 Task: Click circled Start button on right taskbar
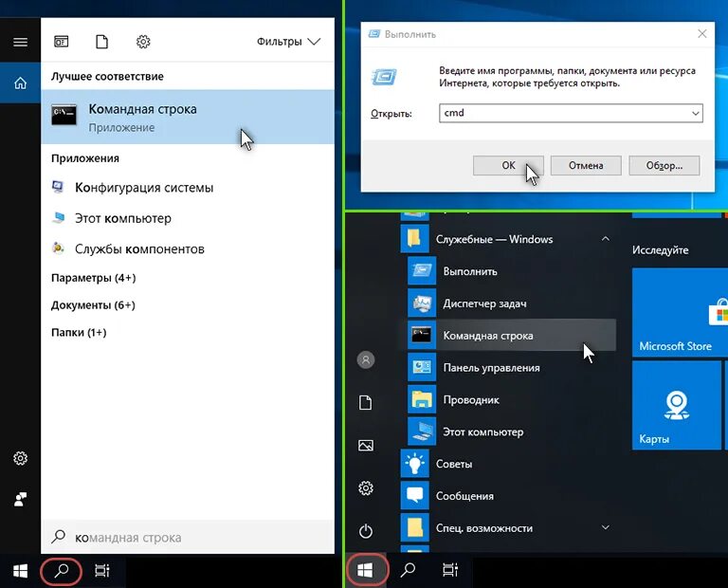tap(365, 570)
